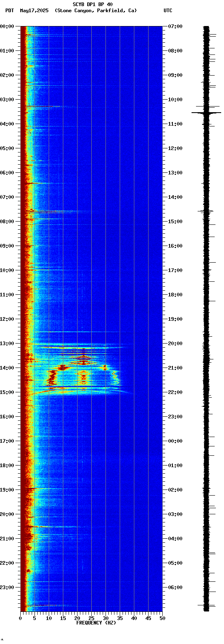Viewport: 224px width, 644px height.
Task: Click the seismogram spike near 14:35 UTC
Action: tap(206, 211)
